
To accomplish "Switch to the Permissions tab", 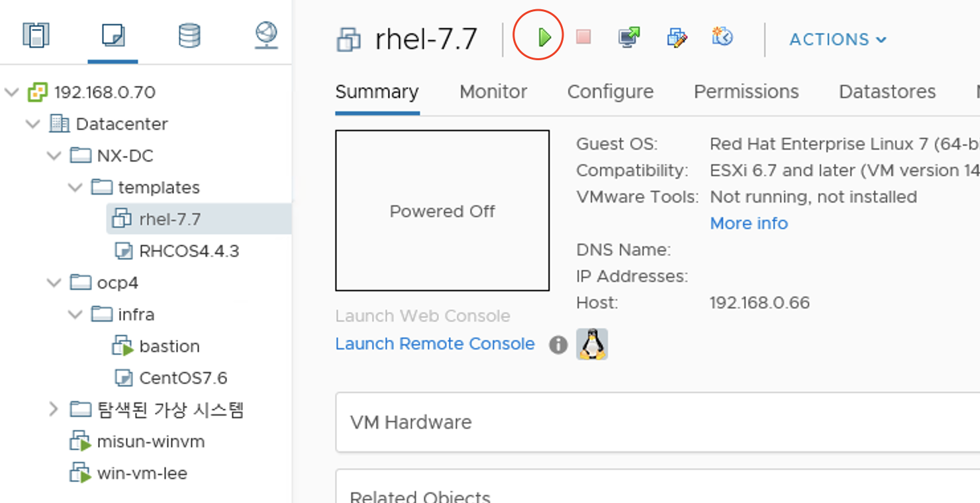I will click(x=746, y=91).
